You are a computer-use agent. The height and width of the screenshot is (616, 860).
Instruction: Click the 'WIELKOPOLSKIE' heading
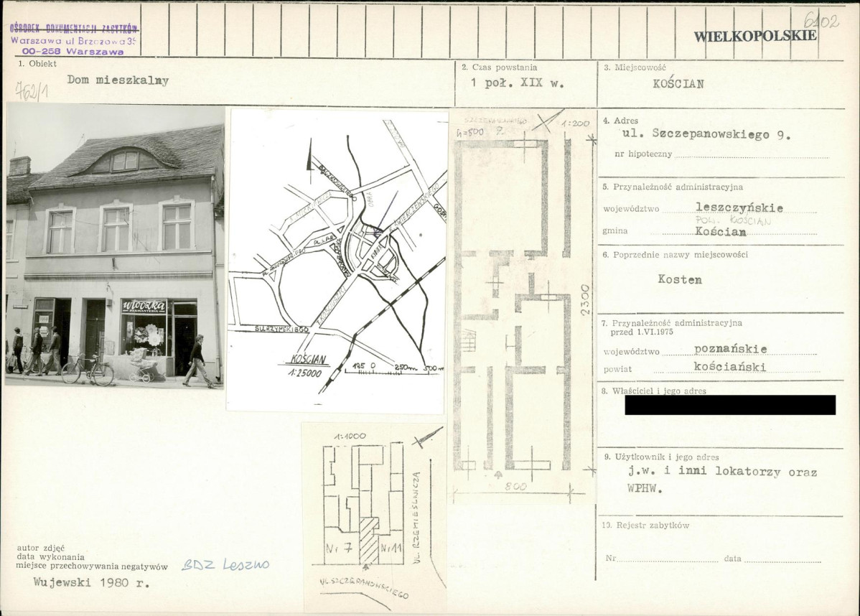click(x=755, y=37)
